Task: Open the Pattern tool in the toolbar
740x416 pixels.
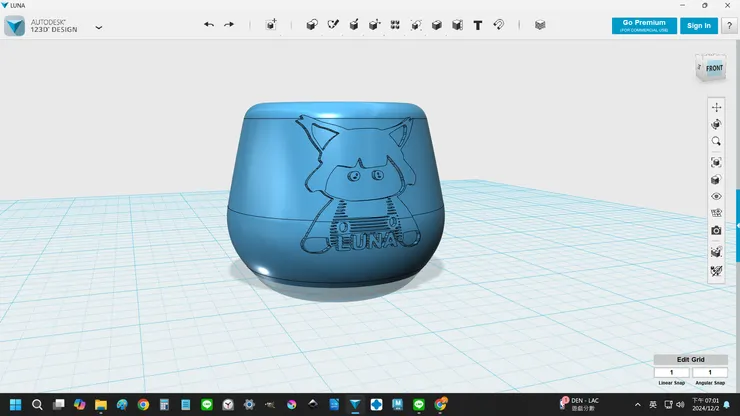Action: pos(395,25)
